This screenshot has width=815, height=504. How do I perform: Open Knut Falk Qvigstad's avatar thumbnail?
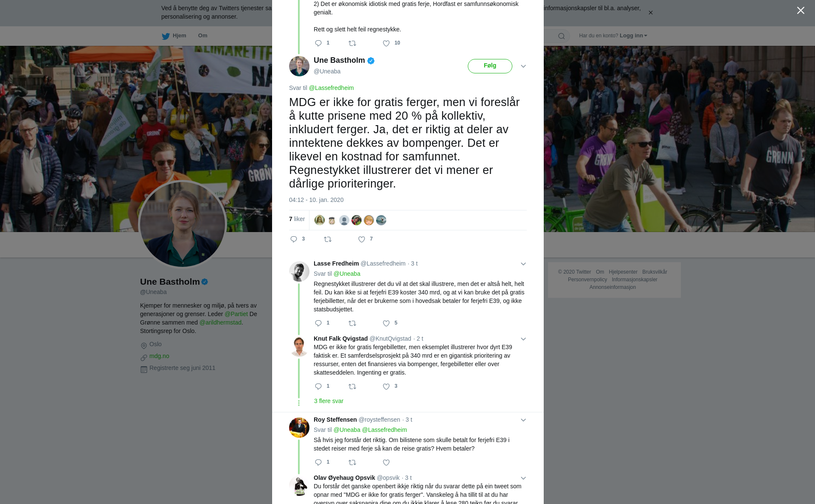[299, 346]
